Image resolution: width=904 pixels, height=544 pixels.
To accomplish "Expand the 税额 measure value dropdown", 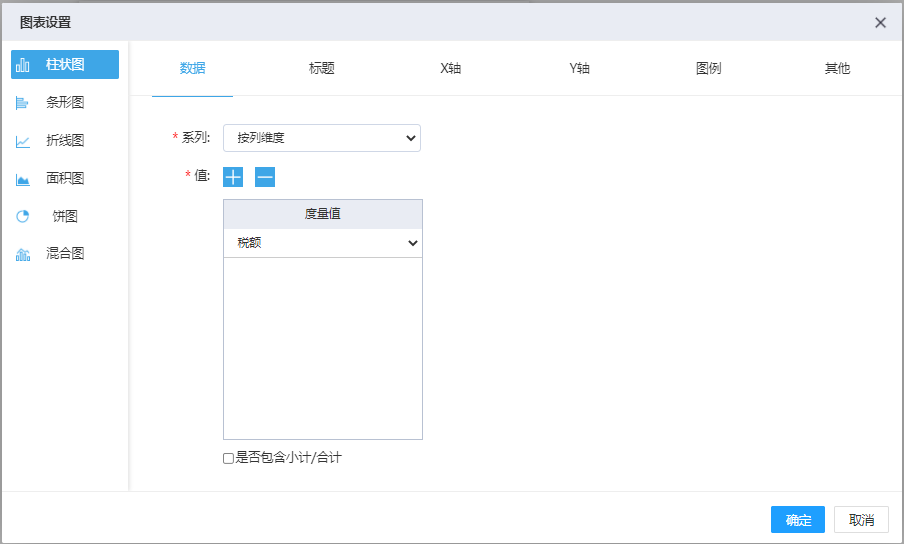I will 322,243.
